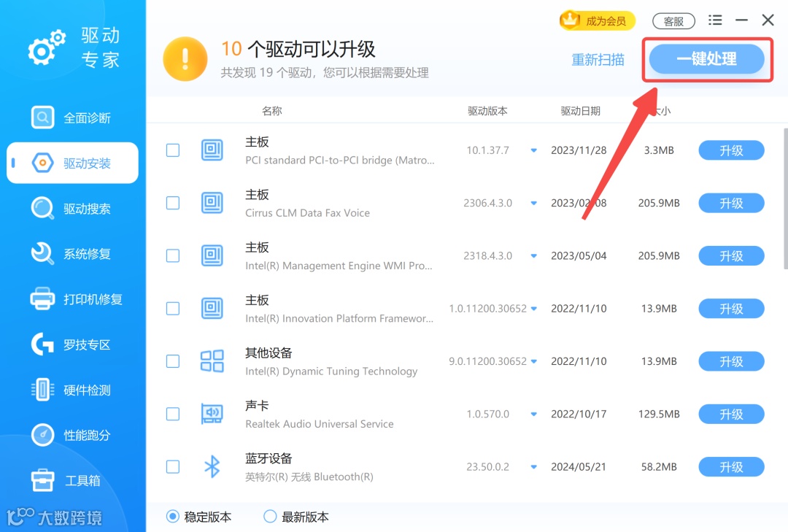Image resolution: width=788 pixels, height=532 pixels.
Task: Switch to 系统修复 in the sidebar
Action: click(x=72, y=253)
